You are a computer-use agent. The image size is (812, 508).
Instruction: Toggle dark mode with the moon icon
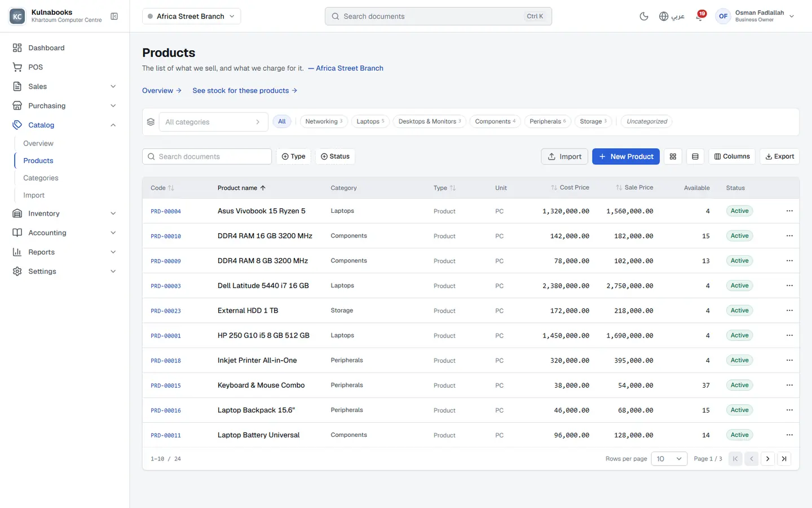643,16
